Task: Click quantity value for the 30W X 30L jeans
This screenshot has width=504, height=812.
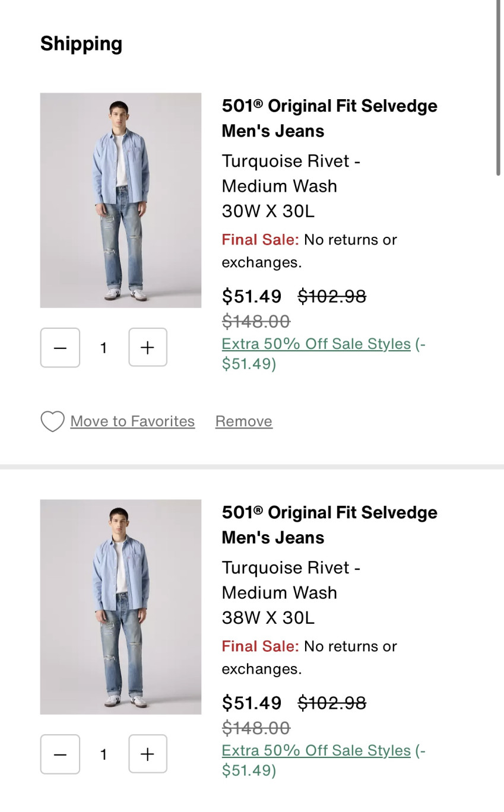Action: click(104, 348)
